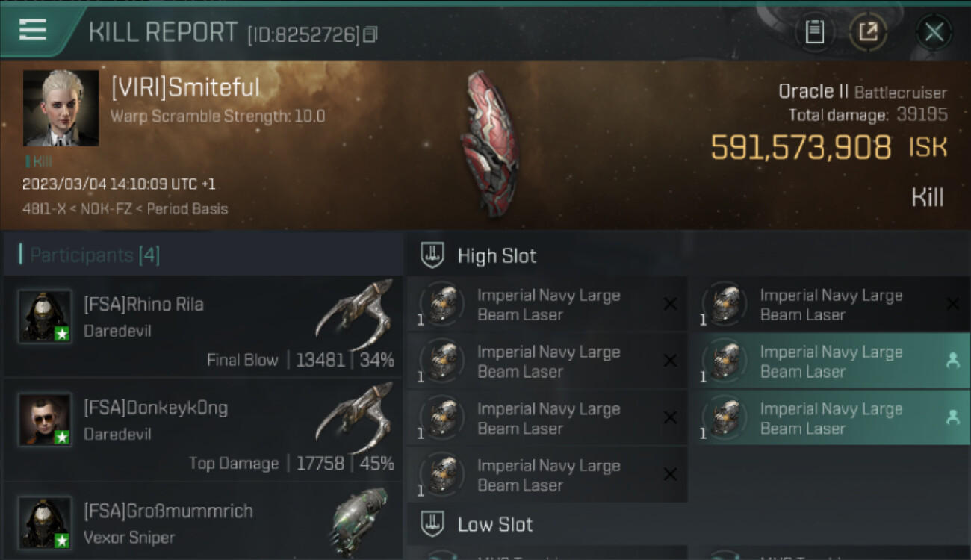Screen dimensions: 971x560
Task: Click the share export icon
Action: [x=868, y=32]
